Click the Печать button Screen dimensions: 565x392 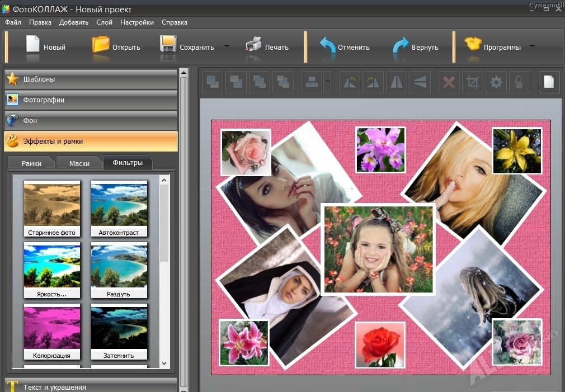(x=267, y=47)
